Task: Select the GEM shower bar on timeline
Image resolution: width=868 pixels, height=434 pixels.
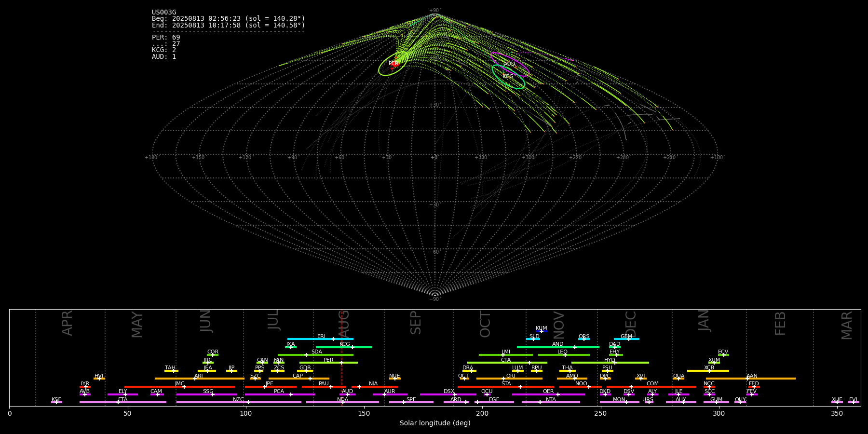Action: pos(626,339)
